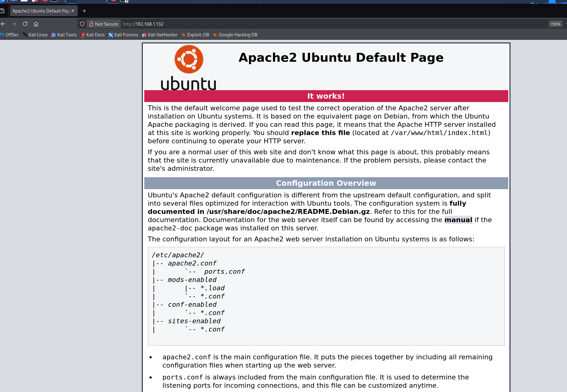The image size is (567, 392).
Task: Click the /var/www/html/index.html path
Action: (x=439, y=133)
